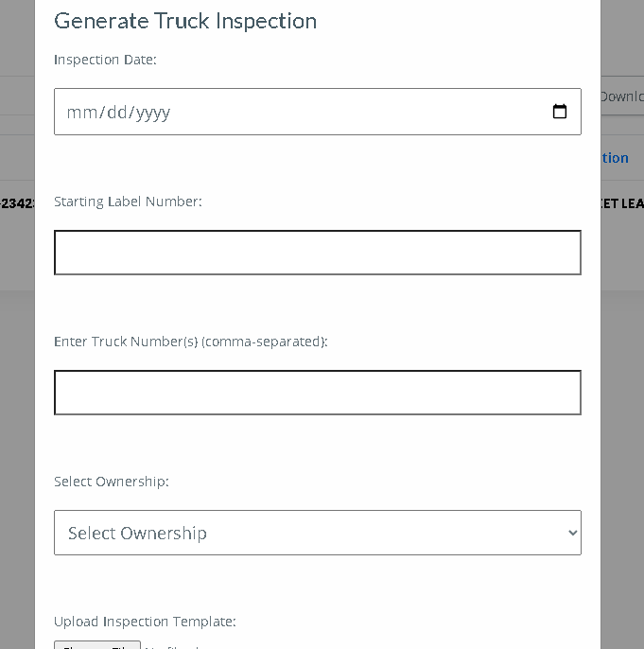Click the Enter Truck Number(s) label
Viewport: 644px width, 649px height.
click(191, 342)
